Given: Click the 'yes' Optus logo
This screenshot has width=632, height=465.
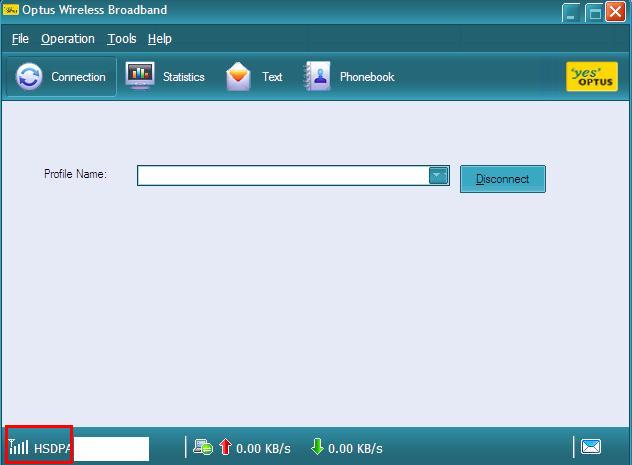Looking at the screenshot, I should [592, 77].
